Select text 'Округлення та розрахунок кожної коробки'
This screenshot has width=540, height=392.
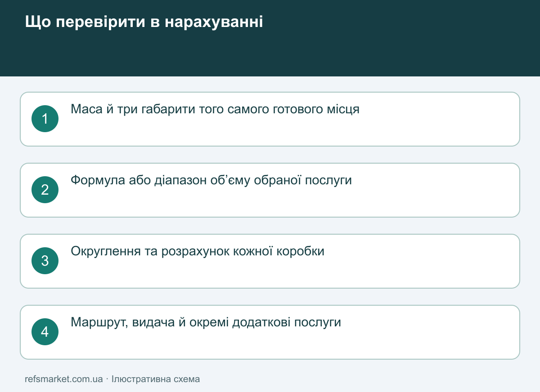[198, 251]
